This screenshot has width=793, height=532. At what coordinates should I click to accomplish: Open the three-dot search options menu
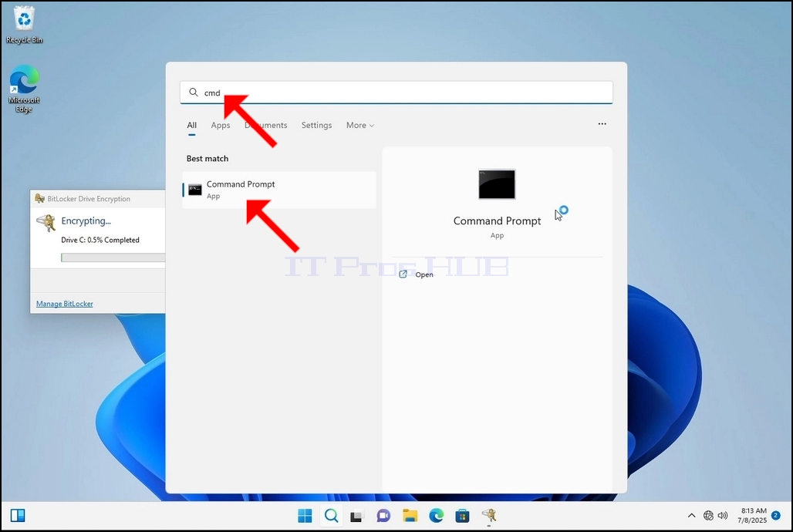(602, 124)
